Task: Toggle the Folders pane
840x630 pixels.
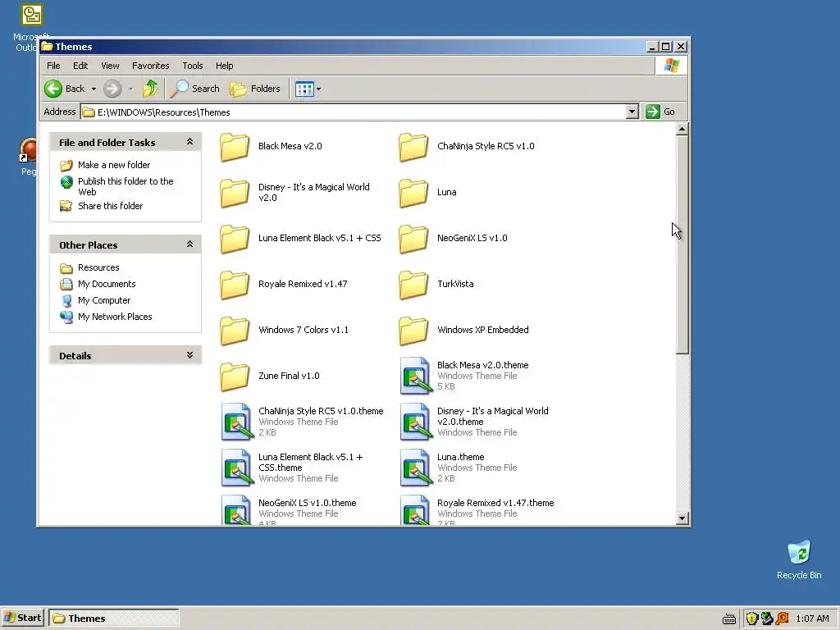Action: click(255, 89)
